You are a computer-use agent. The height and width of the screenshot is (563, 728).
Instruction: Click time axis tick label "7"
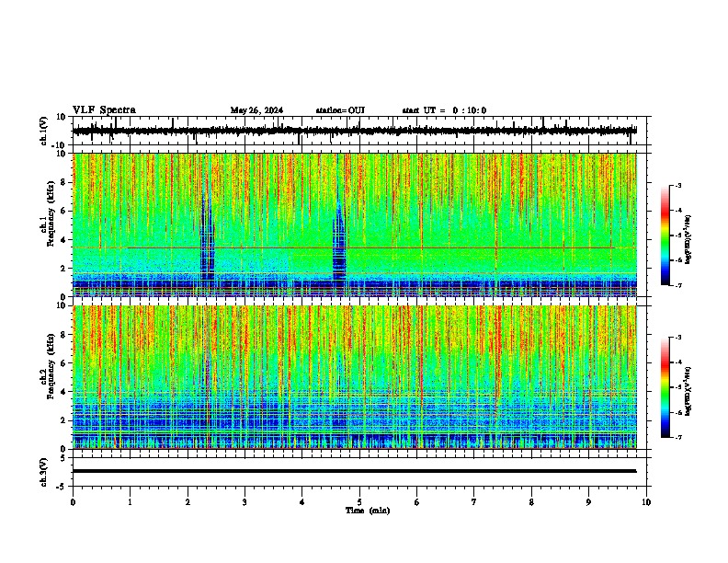click(474, 502)
